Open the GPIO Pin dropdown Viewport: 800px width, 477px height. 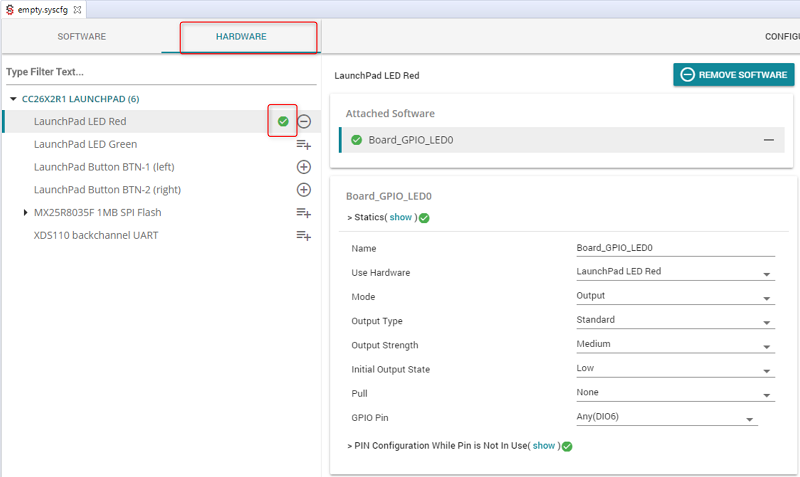pos(749,419)
